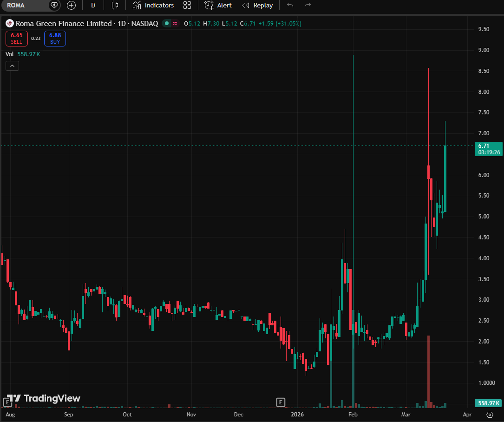
Task: Click the 558.97K volume label on the axis
Action: click(x=489, y=403)
